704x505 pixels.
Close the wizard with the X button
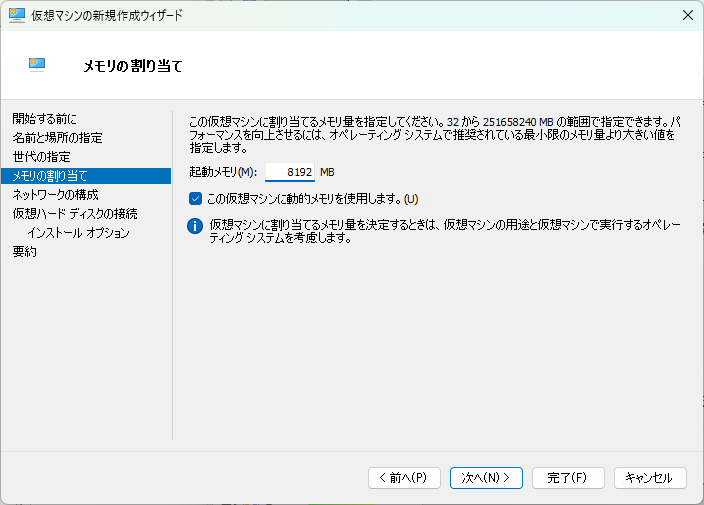coord(688,15)
